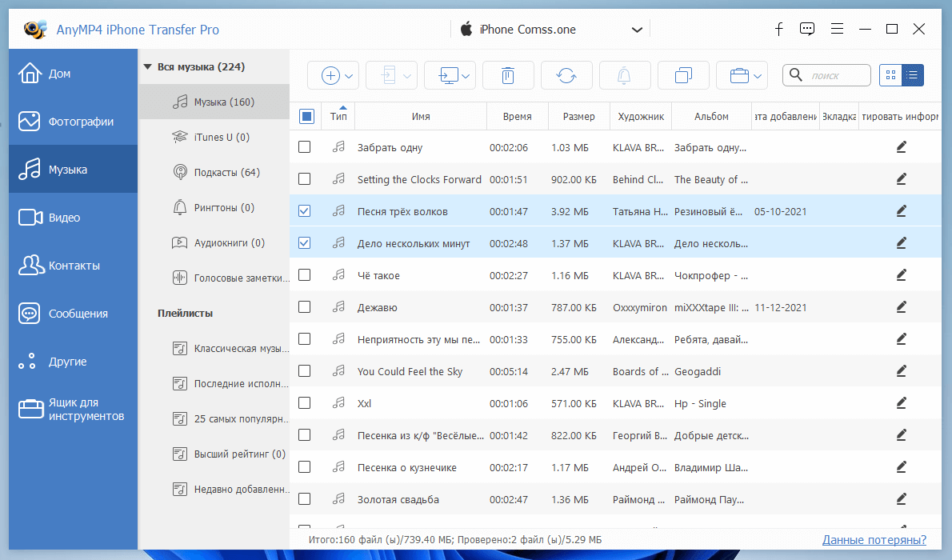Open the Другие sidebar section
Image resolution: width=952 pixels, height=560 pixels.
click(74, 362)
